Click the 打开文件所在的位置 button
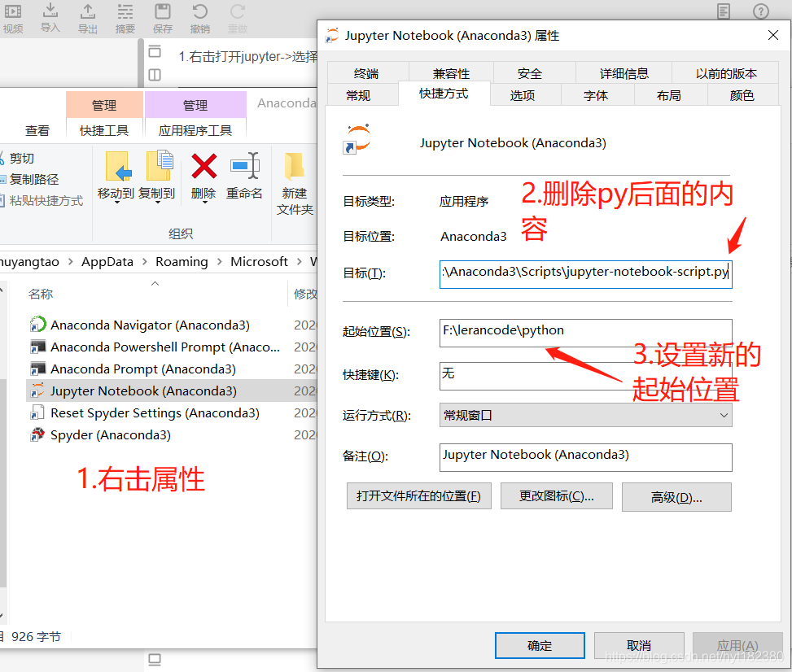The width and height of the screenshot is (792, 672). pyautogui.click(x=418, y=495)
